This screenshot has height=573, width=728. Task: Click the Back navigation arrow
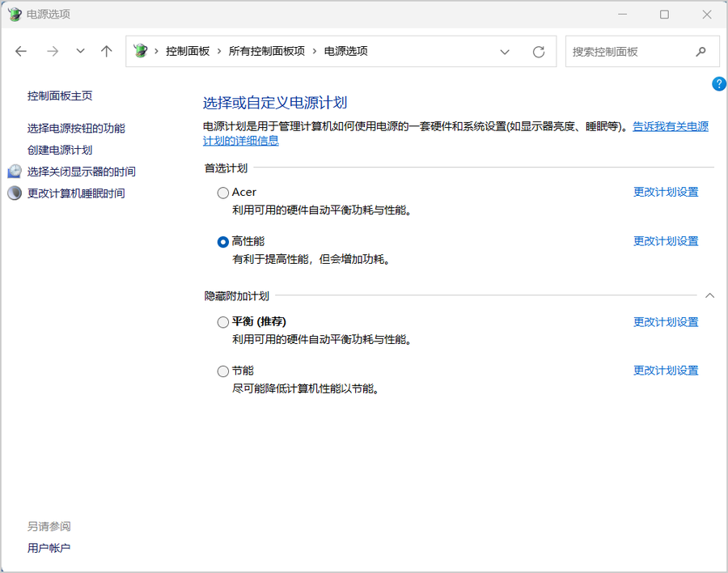click(x=21, y=51)
